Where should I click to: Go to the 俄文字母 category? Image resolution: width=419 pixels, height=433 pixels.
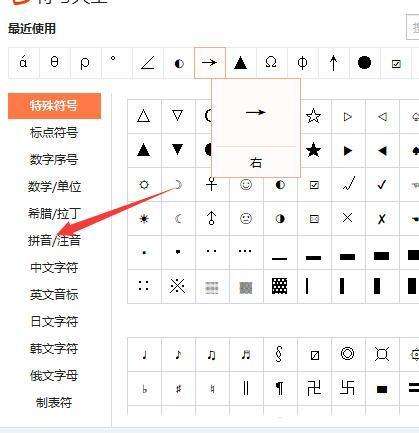[54, 376]
